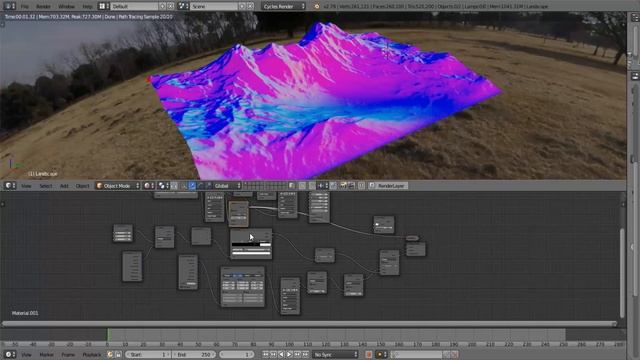Screen dimensions: 640x360
Task: Delete the current scene
Action: 250,6
